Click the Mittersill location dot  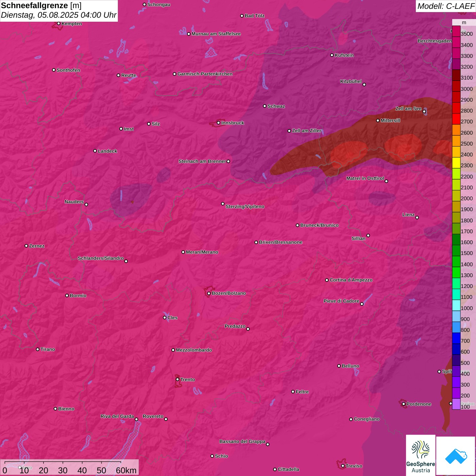point(378,120)
